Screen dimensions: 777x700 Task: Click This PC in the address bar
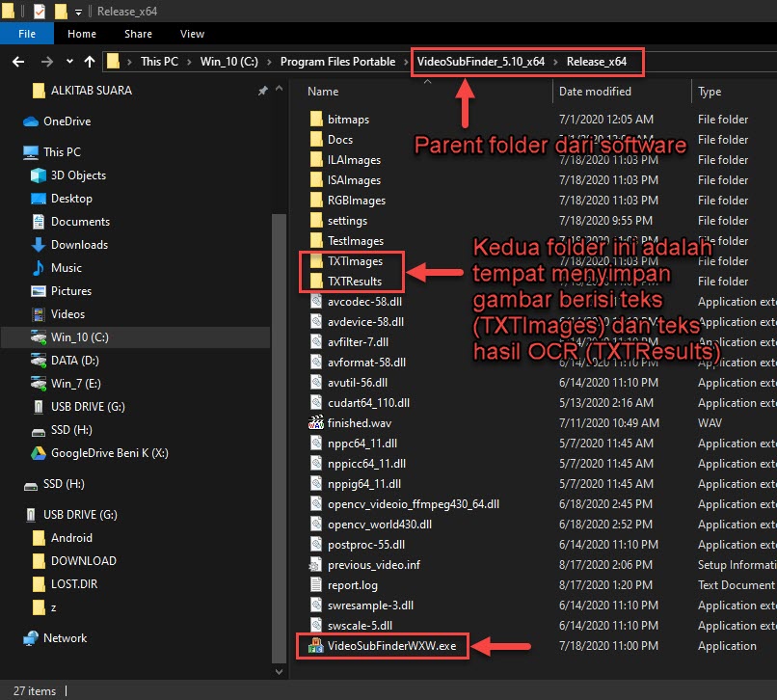tap(159, 62)
